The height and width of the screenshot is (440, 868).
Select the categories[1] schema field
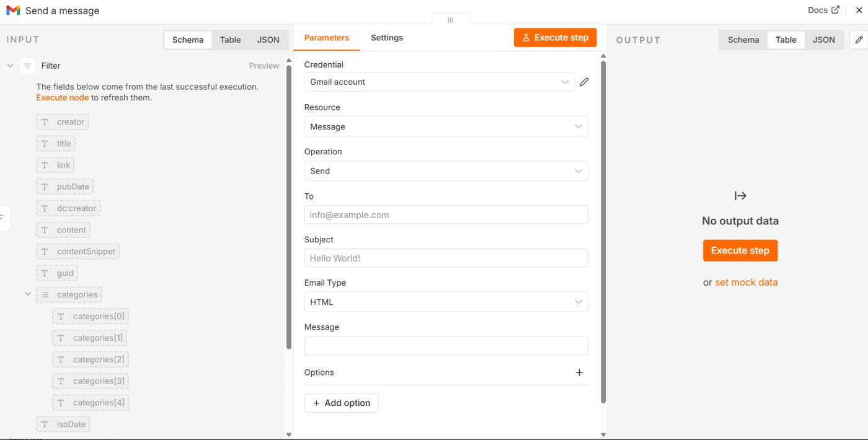tap(91, 338)
